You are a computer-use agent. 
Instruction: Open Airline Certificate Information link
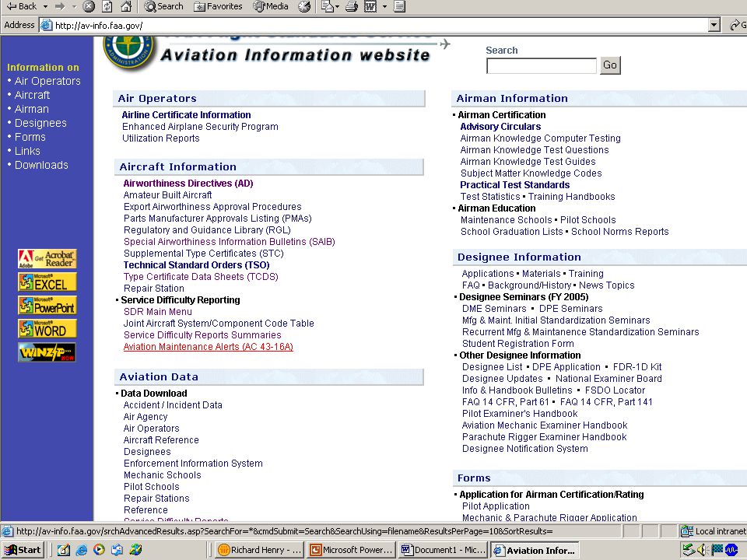[x=186, y=115]
